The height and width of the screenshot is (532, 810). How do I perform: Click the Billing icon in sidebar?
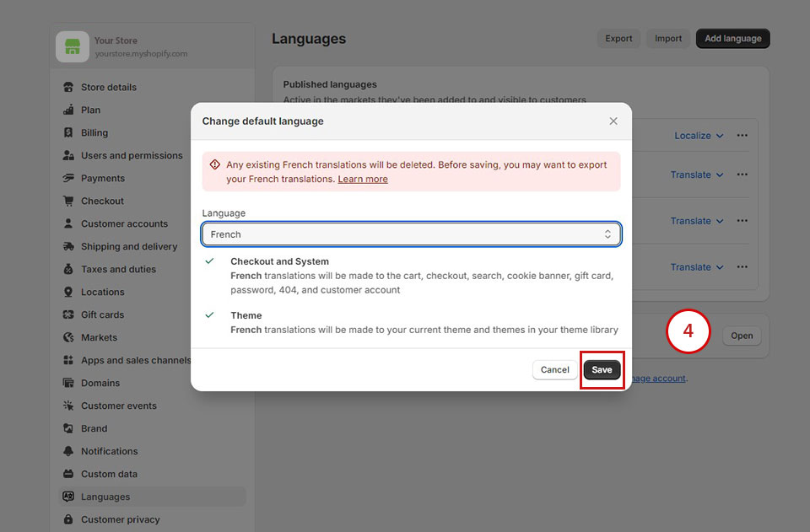68,132
